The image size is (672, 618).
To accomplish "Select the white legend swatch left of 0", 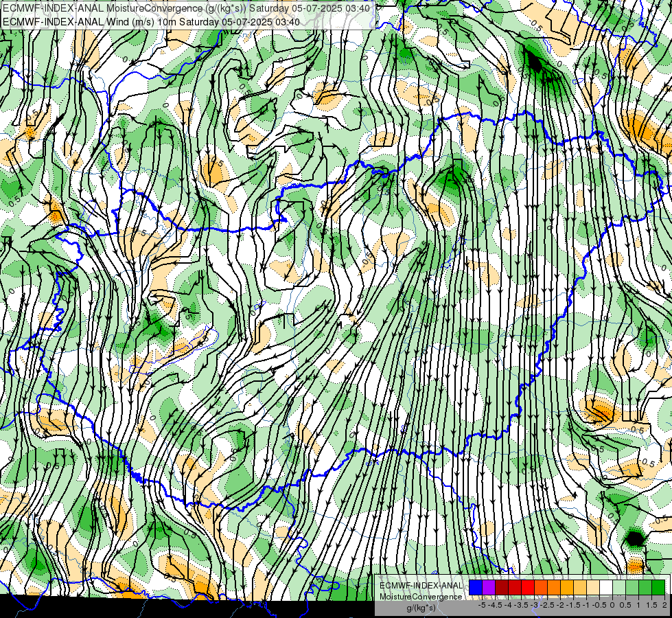I will 606,588.
